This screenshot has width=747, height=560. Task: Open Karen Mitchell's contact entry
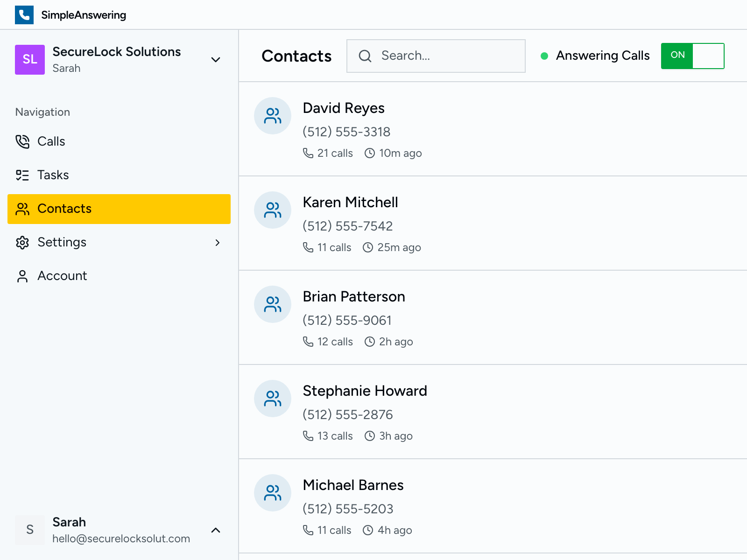[350, 203]
